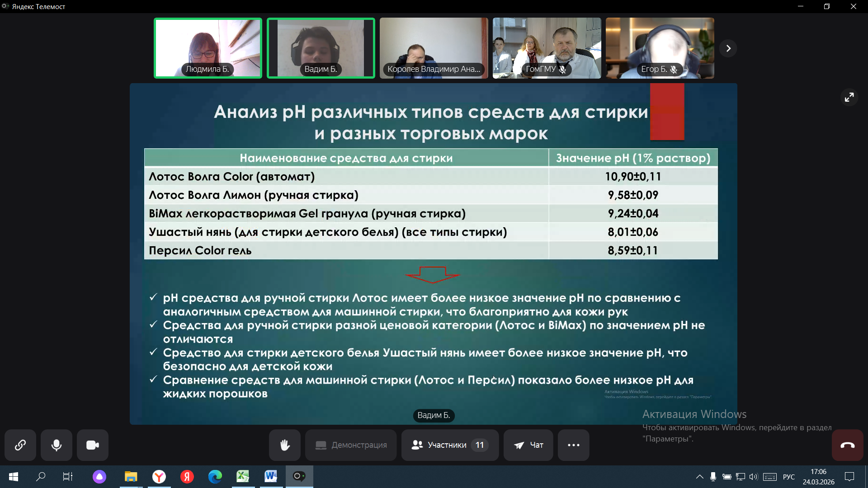Viewport: 868px width, 488px height.
Task: Toggle the microphone button
Action: (57, 445)
